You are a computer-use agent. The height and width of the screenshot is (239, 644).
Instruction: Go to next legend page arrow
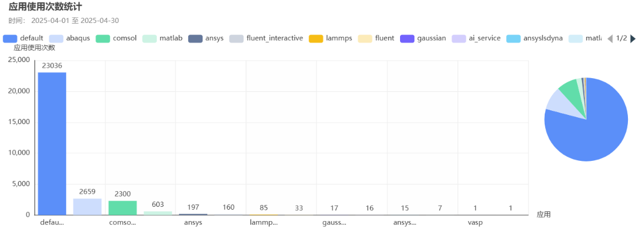click(633, 38)
